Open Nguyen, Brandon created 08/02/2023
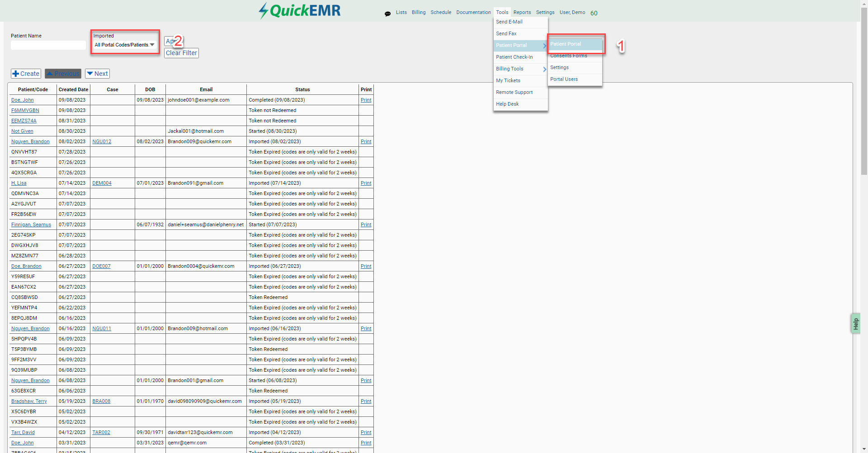The height and width of the screenshot is (453, 868). coord(30,141)
